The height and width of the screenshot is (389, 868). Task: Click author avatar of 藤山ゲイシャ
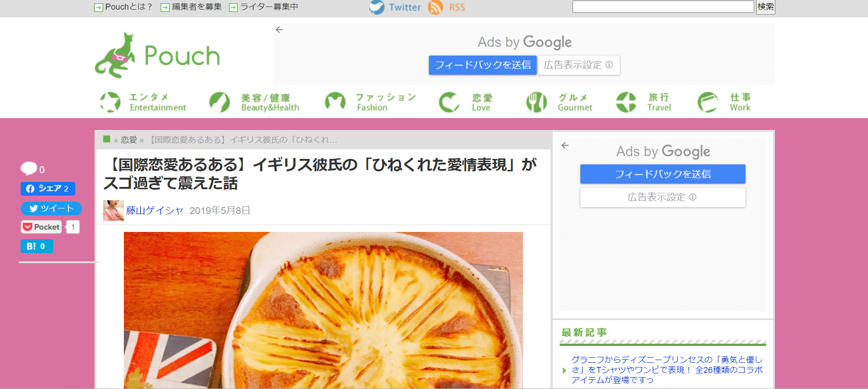113,210
